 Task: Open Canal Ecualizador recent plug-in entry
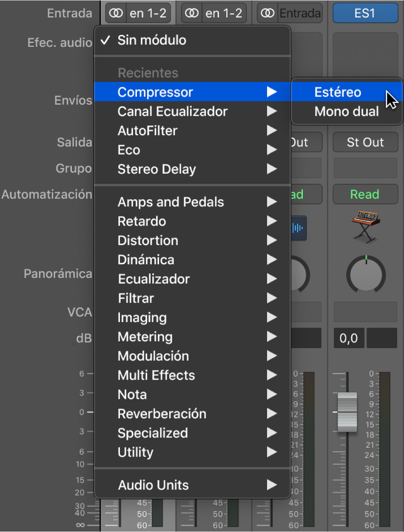tap(172, 112)
